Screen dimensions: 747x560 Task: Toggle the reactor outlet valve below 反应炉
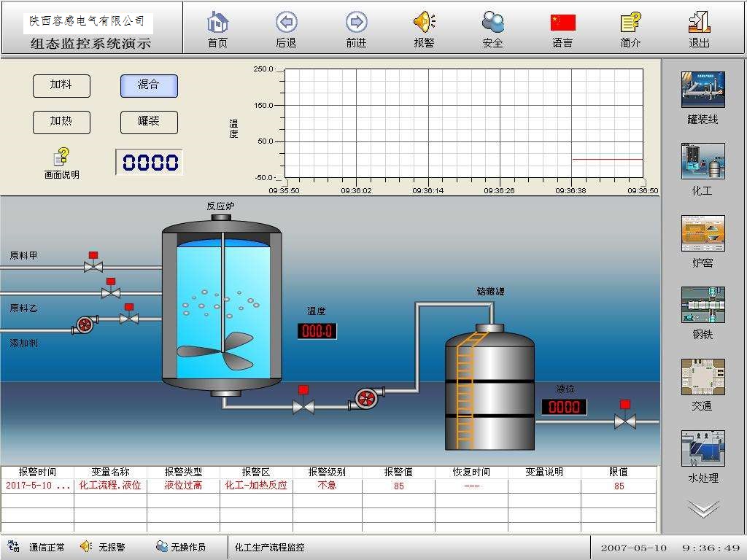(303, 401)
